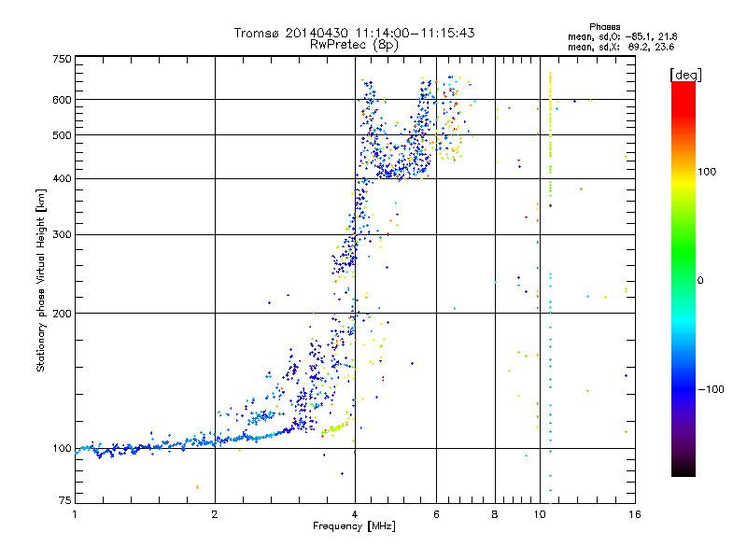The image size is (747, 560).
Task: Click the x-axis tick label '16'
Action: [x=635, y=514]
